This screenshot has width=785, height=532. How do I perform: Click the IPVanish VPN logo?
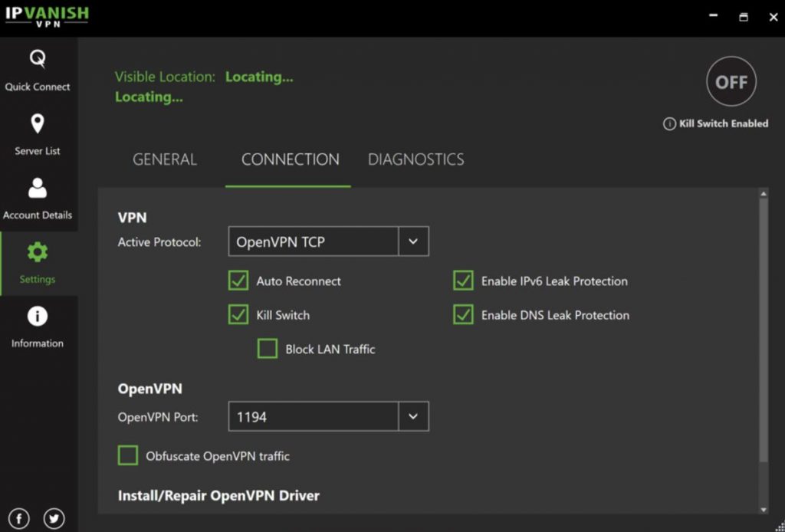pyautogui.click(x=47, y=15)
